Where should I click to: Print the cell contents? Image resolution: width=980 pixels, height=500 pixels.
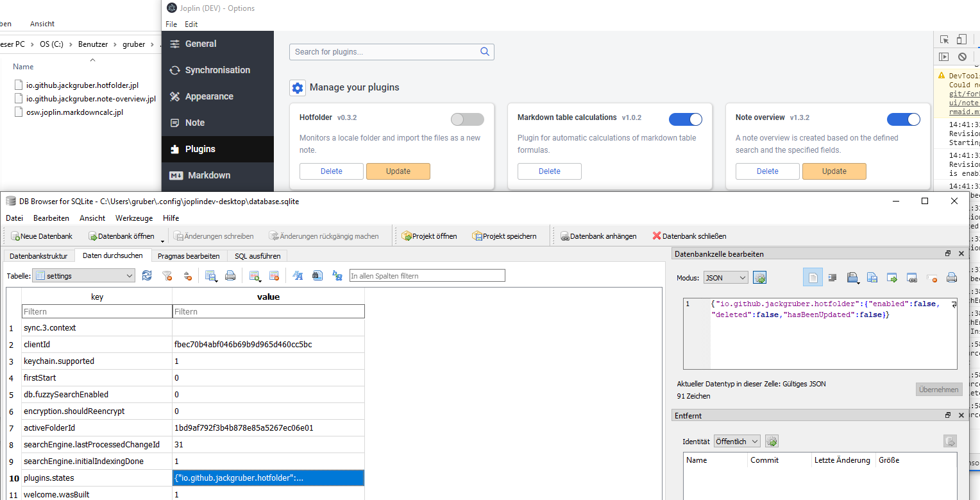click(x=952, y=277)
